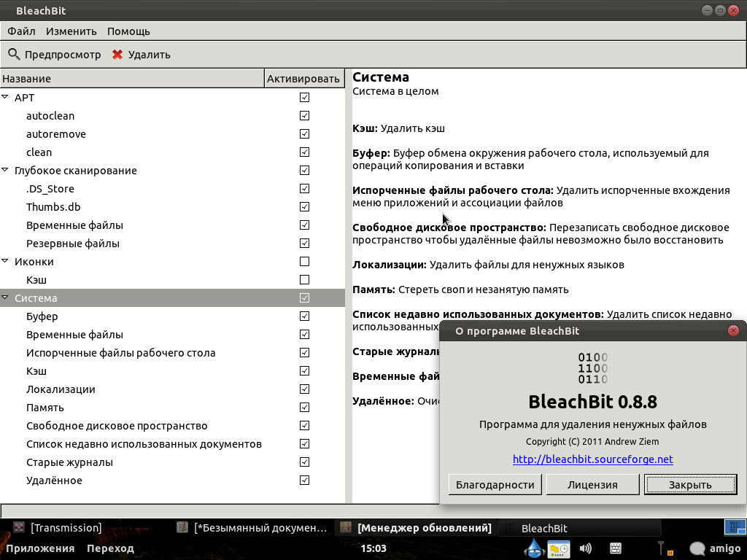Screen dimensions: 747x560
Task: Toggle the APT group checkbox
Action: click(x=304, y=97)
